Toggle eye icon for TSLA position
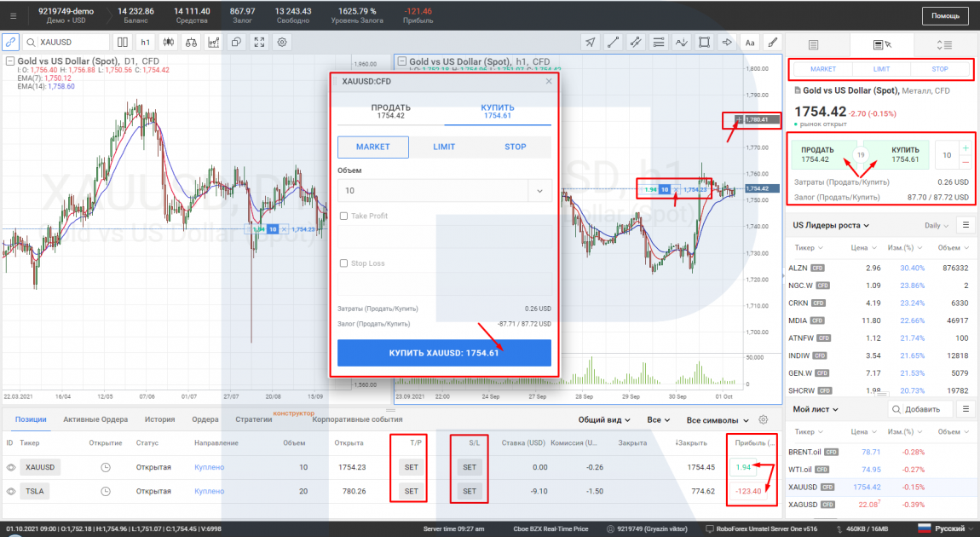Screen dimensions: 980x537 click(x=10, y=491)
